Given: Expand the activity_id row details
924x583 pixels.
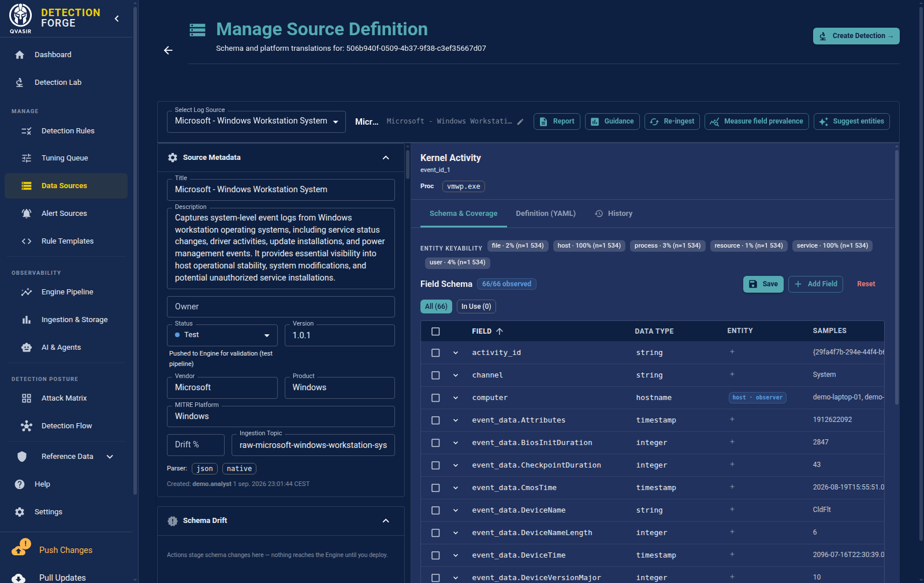Looking at the screenshot, I should click(456, 353).
